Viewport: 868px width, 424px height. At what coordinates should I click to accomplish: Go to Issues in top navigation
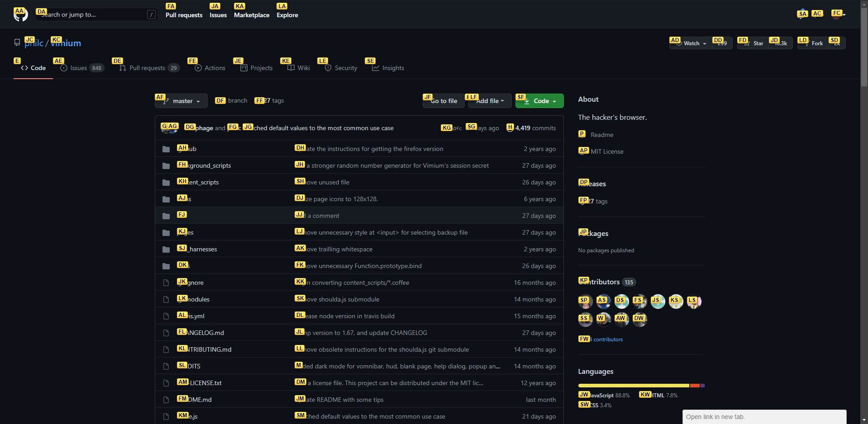click(x=218, y=15)
